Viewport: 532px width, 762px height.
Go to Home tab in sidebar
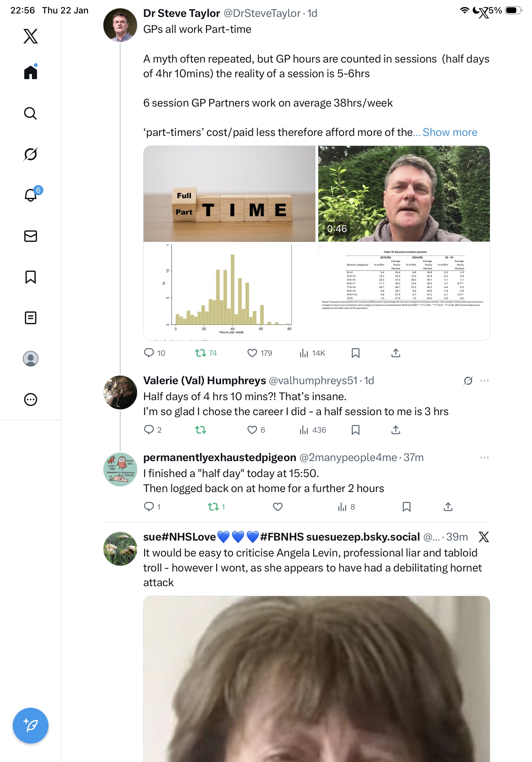click(x=31, y=72)
